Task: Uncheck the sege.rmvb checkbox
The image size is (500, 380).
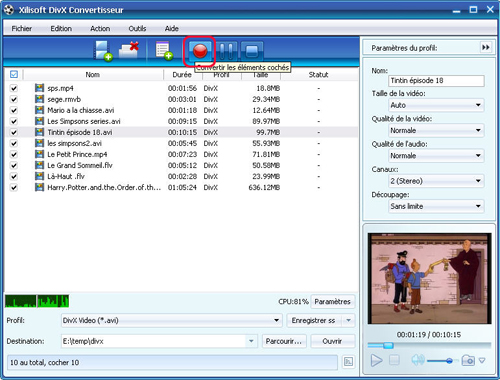Action: [14, 99]
